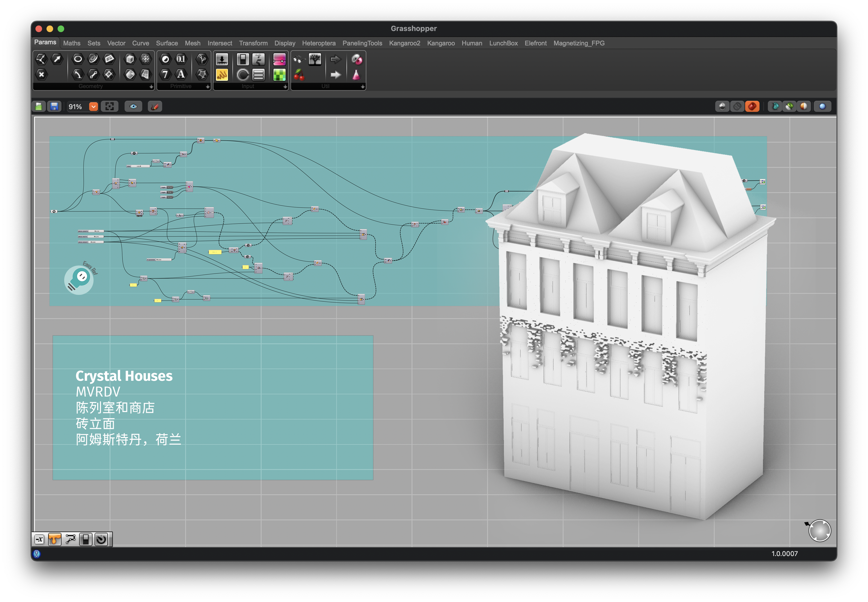Toggle wireframe preview mode button
This screenshot has height=602, width=868.
737,107
